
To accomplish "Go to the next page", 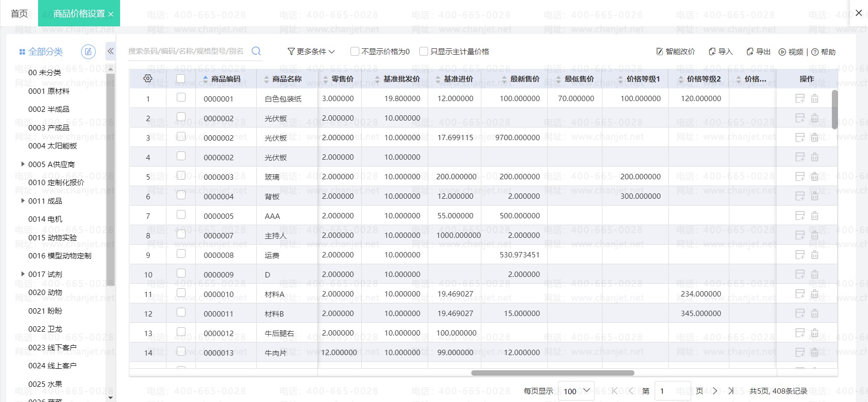I will pos(715,391).
